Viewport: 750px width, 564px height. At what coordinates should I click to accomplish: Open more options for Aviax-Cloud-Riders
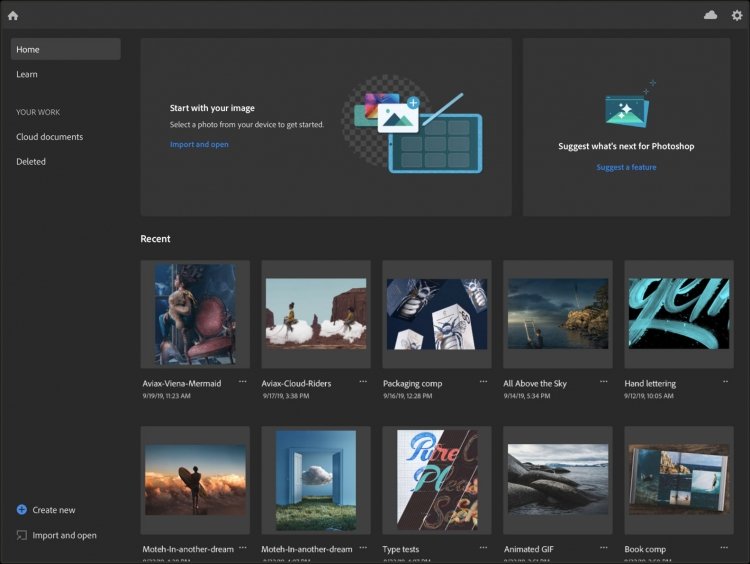click(363, 381)
